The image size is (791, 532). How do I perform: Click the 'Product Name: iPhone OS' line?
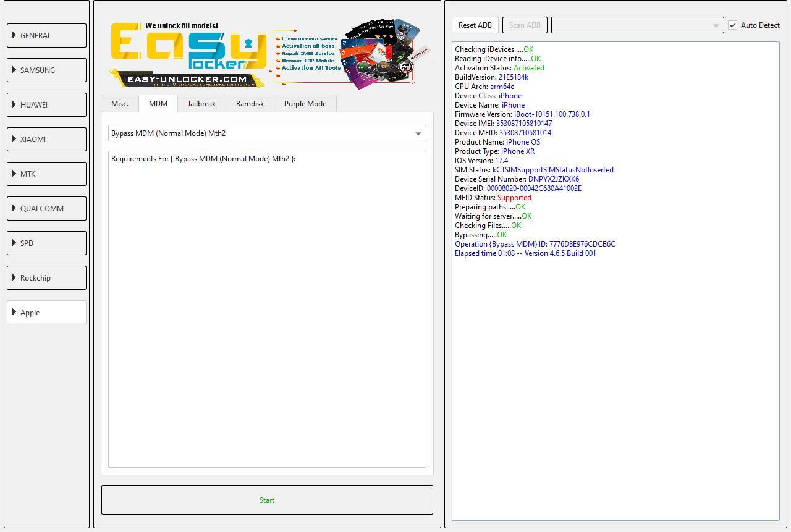pyautogui.click(x=497, y=142)
